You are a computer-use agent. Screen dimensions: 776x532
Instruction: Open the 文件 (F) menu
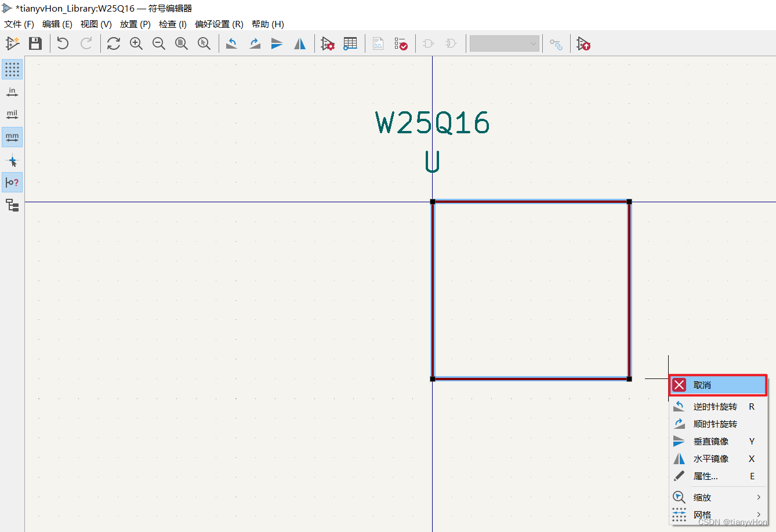pyautogui.click(x=19, y=24)
